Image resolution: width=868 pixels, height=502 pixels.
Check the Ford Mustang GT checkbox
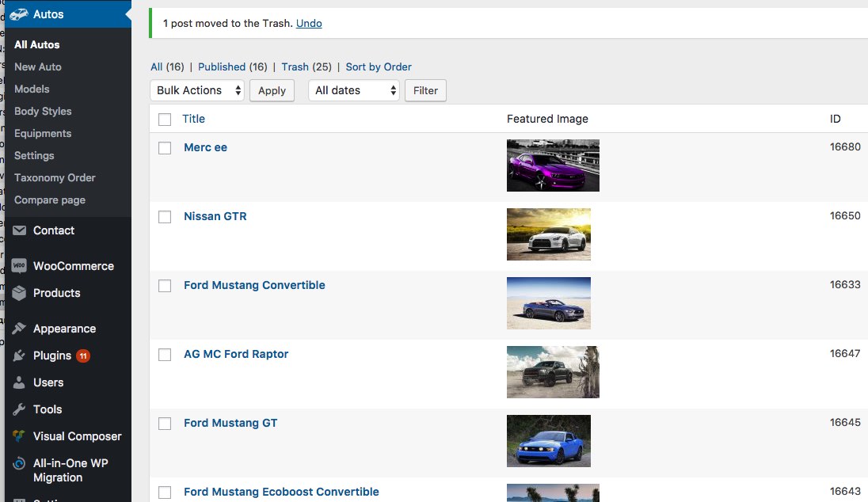[x=165, y=424]
